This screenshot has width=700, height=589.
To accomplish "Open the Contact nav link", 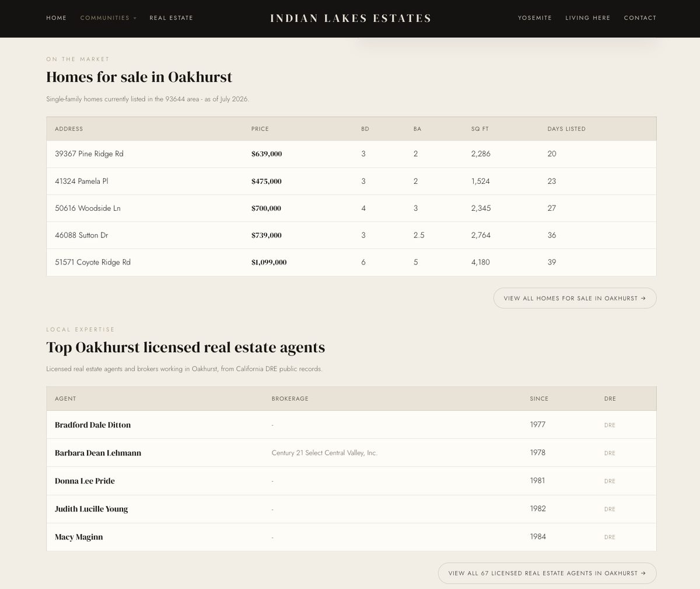I will pos(640,18).
